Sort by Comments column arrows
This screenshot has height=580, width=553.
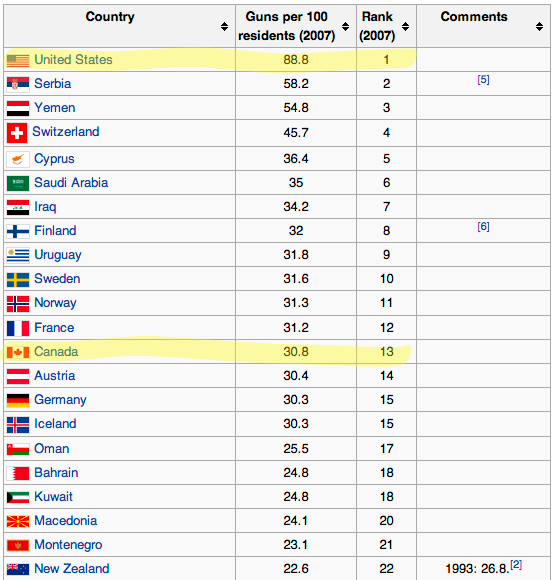(539, 26)
